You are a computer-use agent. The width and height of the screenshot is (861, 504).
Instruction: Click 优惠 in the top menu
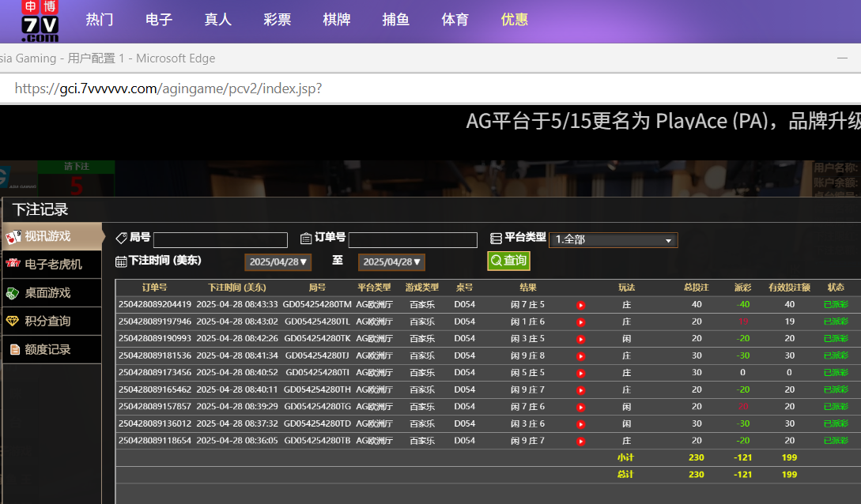[514, 20]
